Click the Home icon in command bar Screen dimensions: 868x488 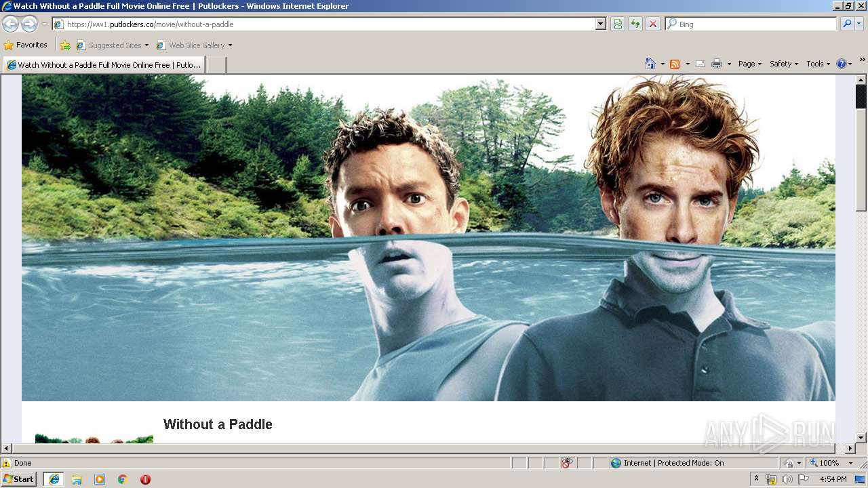[x=650, y=64]
